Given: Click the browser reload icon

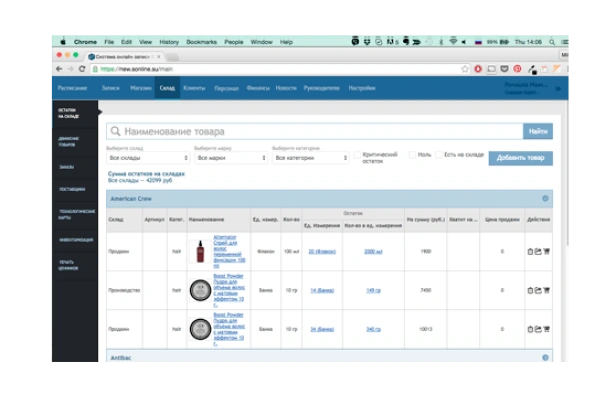Looking at the screenshot, I should coord(83,69).
